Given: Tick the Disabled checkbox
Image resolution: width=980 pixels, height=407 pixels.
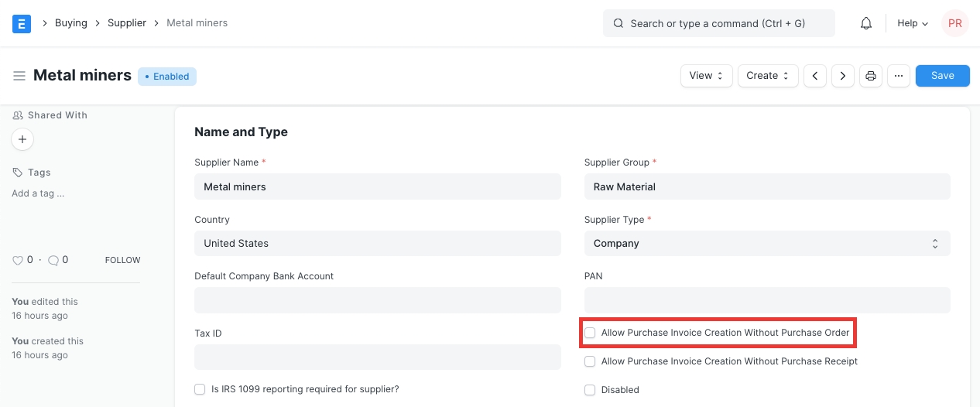Looking at the screenshot, I should (591, 390).
